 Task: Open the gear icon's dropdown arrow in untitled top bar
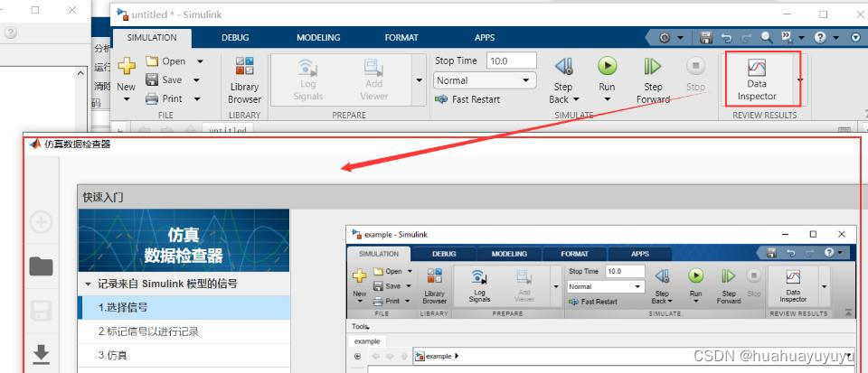[680, 38]
